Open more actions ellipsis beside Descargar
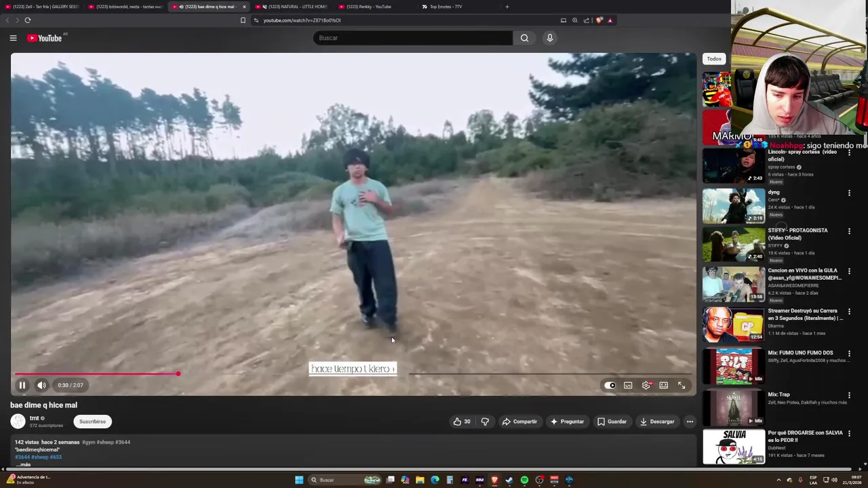This screenshot has height=488, width=868. coord(690,422)
